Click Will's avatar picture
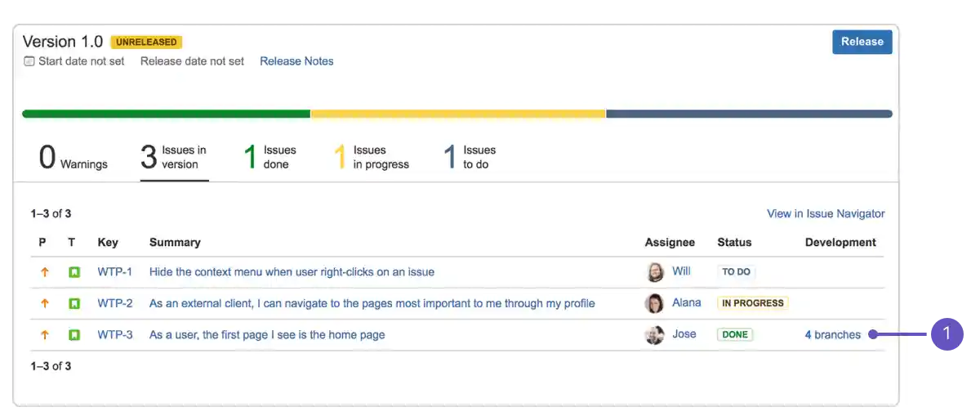Screen dimensions: 980x416 pos(655,272)
